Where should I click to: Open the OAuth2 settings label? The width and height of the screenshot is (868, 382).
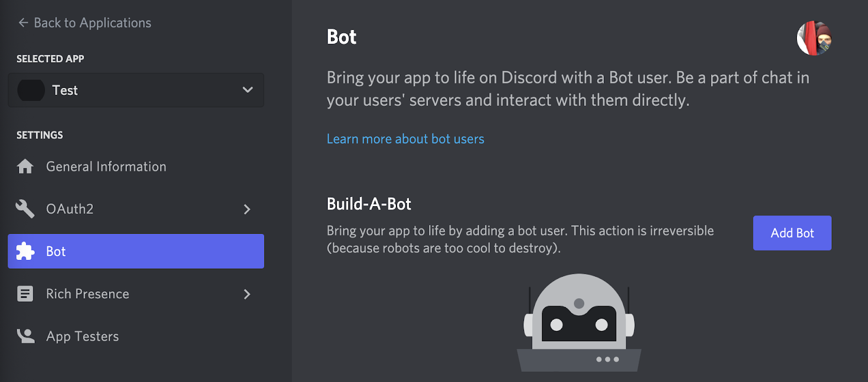point(69,209)
